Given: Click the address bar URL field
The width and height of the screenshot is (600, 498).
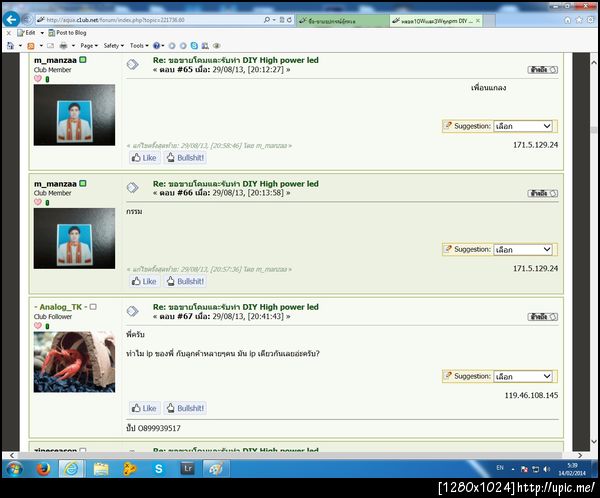Looking at the screenshot, I should [149, 20].
